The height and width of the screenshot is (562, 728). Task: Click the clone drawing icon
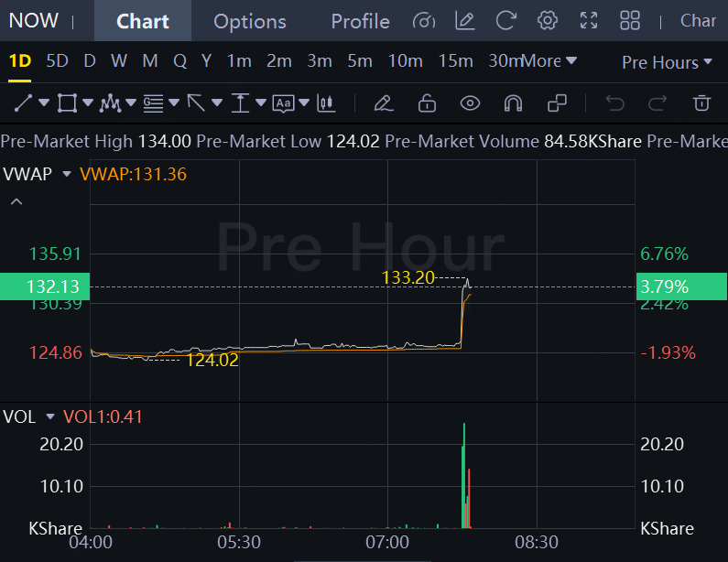(x=557, y=103)
